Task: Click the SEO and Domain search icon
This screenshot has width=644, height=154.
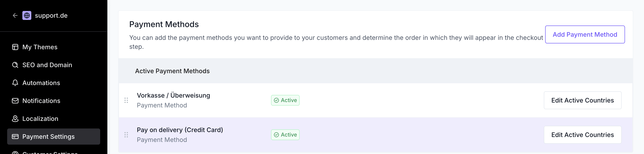Action: pyautogui.click(x=15, y=65)
